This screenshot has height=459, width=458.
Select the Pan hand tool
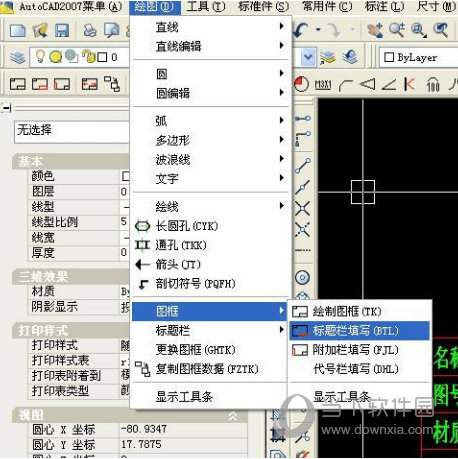point(375,30)
